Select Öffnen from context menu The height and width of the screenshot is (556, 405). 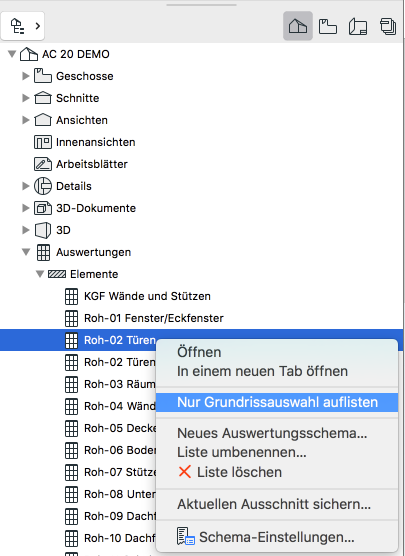pyautogui.click(x=199, y=352)
